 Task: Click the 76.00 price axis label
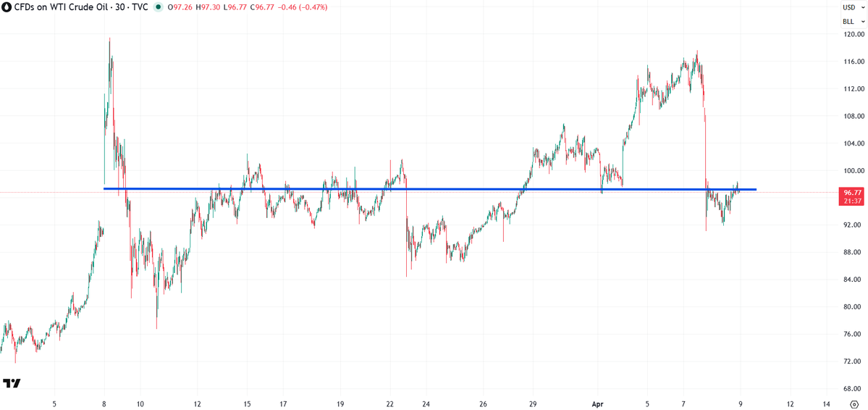point(853,334)
